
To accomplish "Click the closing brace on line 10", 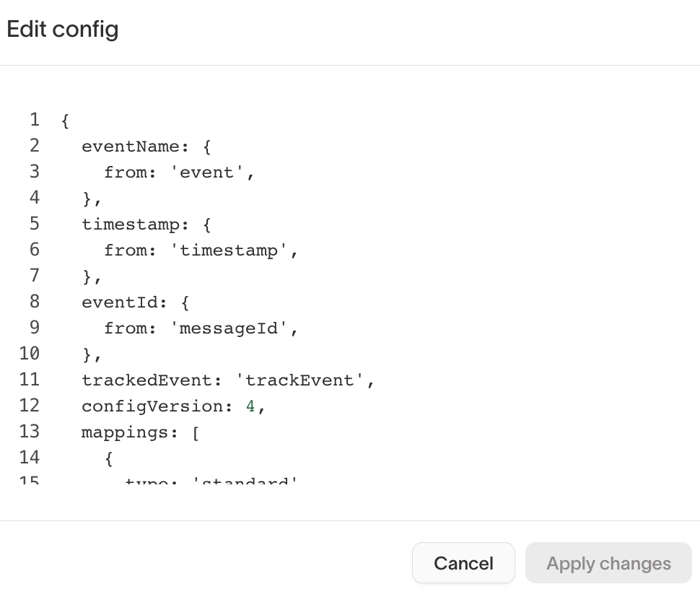I will point(87,354).
